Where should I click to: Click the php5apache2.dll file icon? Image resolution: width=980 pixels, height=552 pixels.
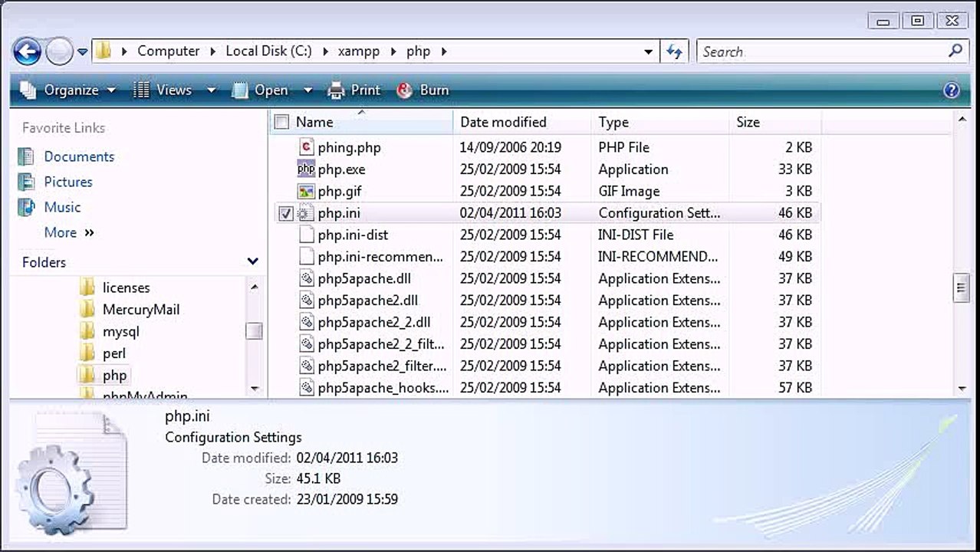306,301
